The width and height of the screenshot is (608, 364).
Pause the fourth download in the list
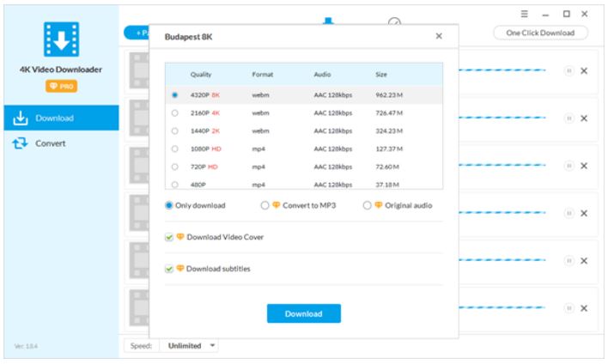tap(568, 213)
